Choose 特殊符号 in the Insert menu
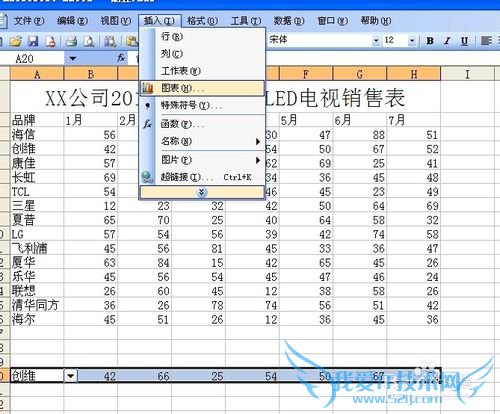This screenshot has width=500, height=414. (202, 106)
